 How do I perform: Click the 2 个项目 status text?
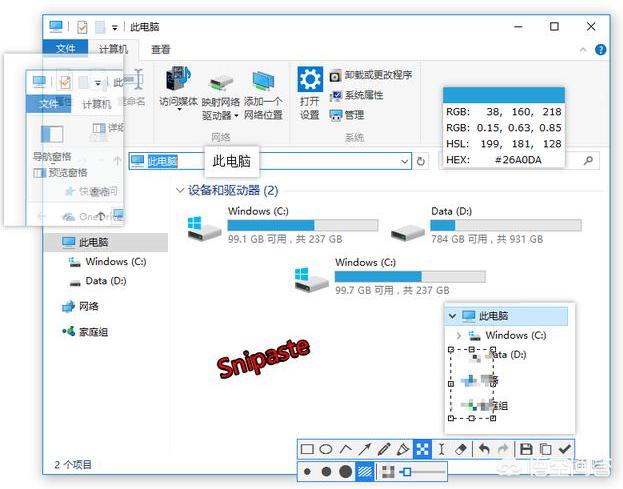73,464
